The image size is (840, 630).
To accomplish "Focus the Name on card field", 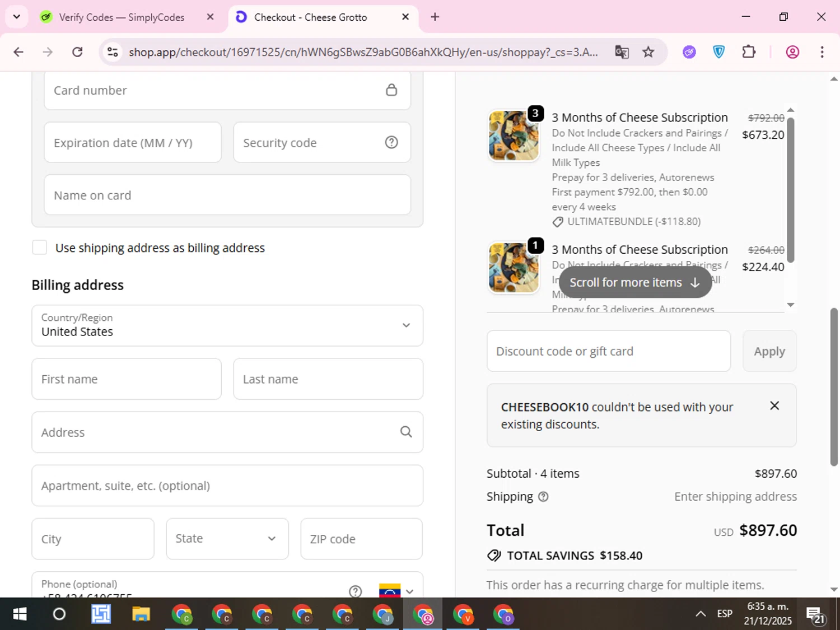I will (x=227, y=195).
